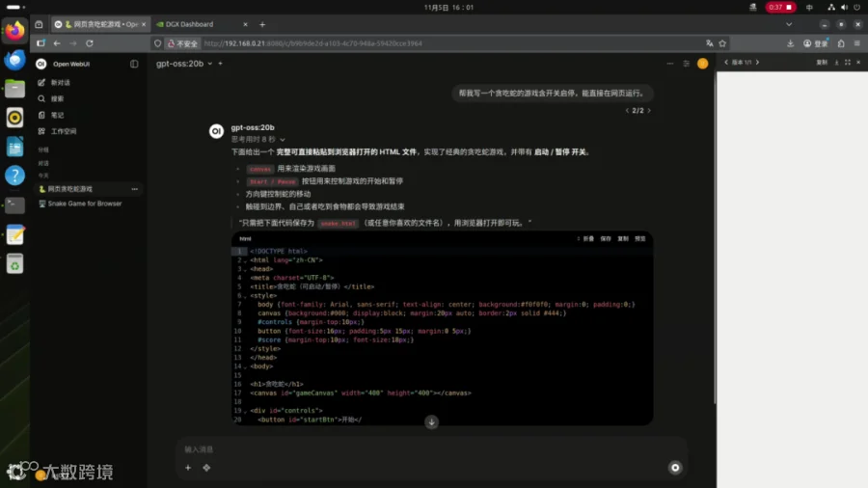Open the list all tabs chevron

click(789, 24)
